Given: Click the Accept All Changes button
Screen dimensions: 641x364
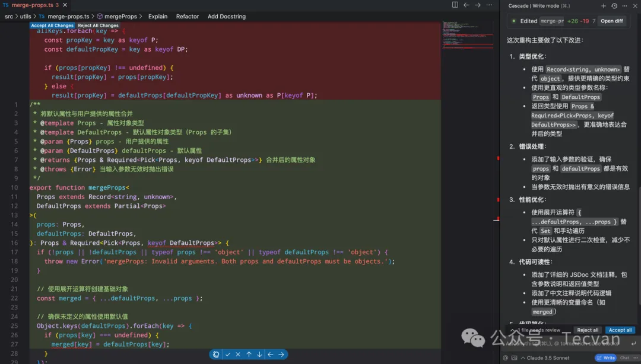Looking at the screenshot, I should [52, 25].
